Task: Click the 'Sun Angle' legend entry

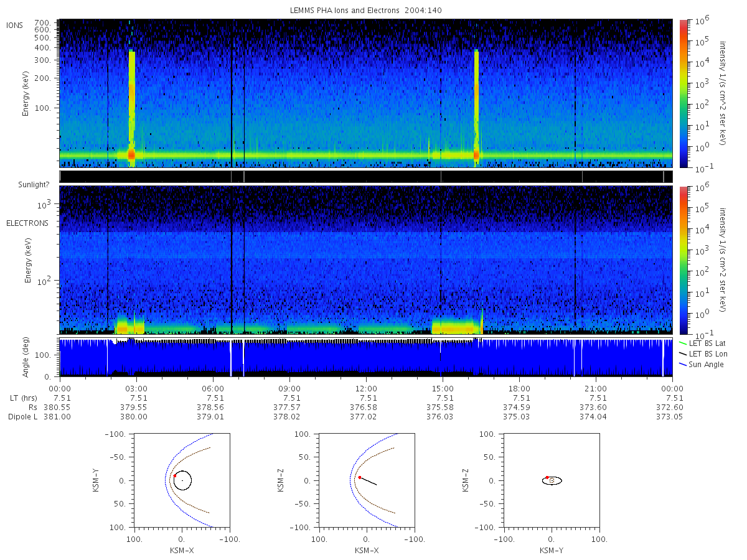Action: tap(702, 365)
